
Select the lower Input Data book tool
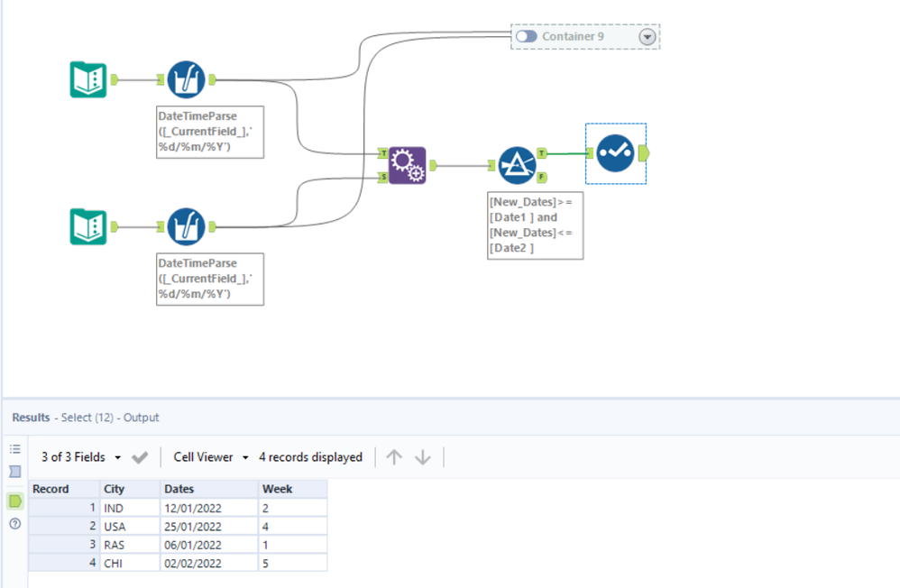tap(88, 226)
